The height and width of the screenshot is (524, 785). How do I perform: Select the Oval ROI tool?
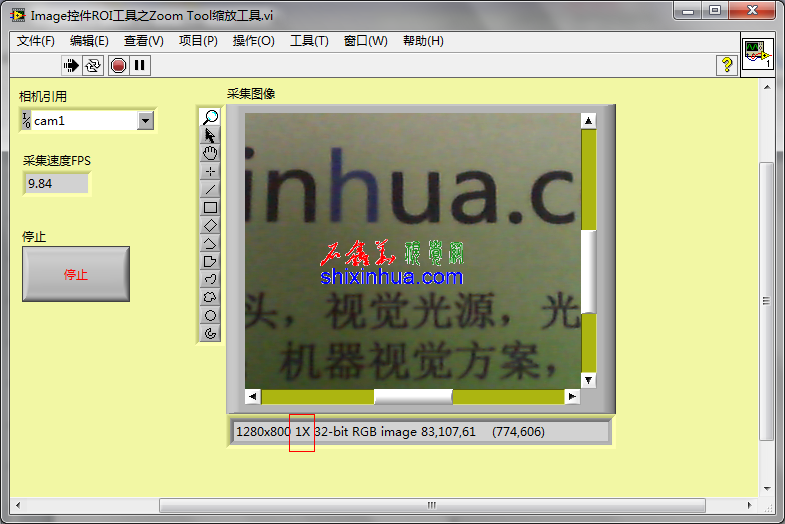[x=210, y=315]
